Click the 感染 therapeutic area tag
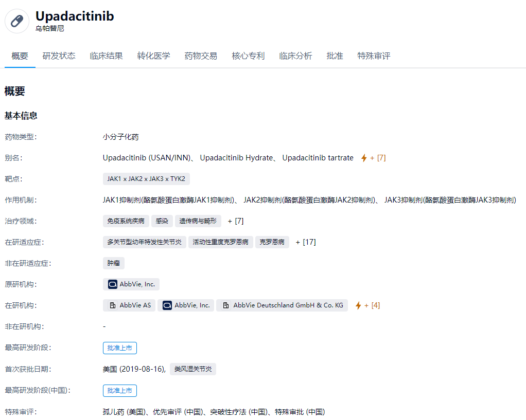This screenshot has width=526, height=420. tap(162, 221)
